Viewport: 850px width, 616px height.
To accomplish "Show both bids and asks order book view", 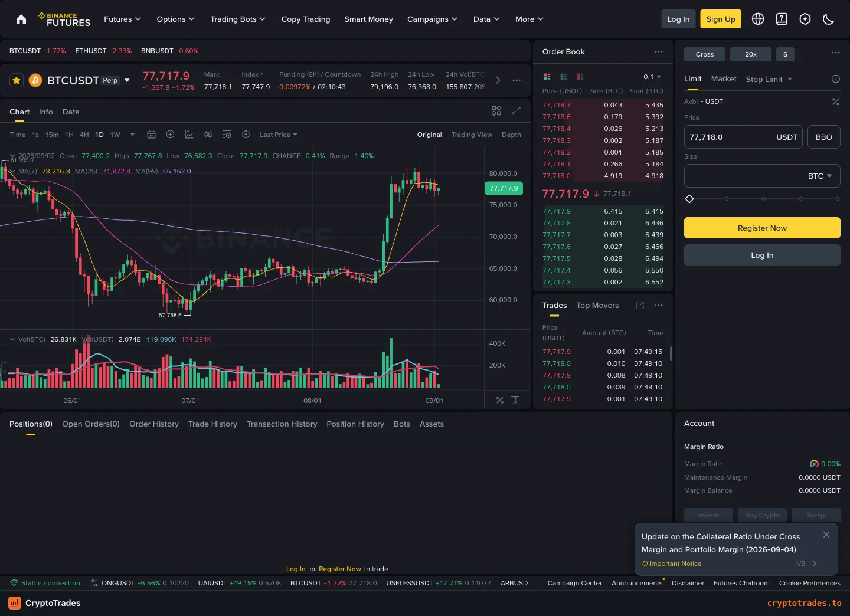I will tap(547, 77).
